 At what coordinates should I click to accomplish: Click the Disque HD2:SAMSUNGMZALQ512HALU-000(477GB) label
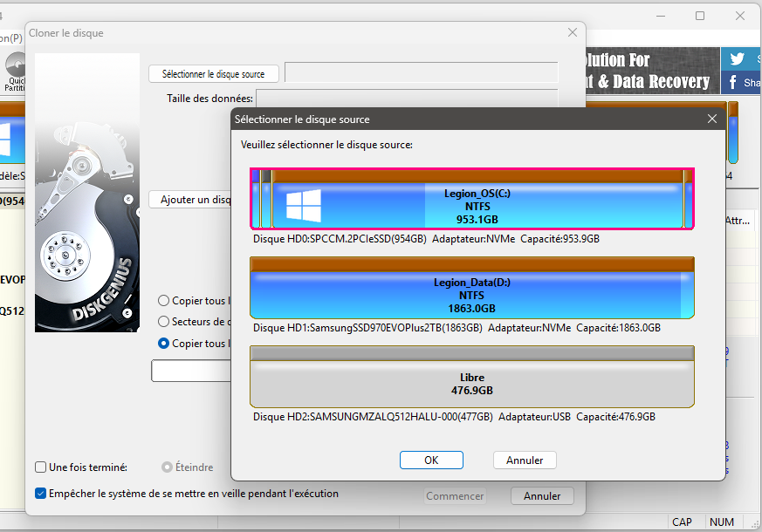[x=374, y=417]
